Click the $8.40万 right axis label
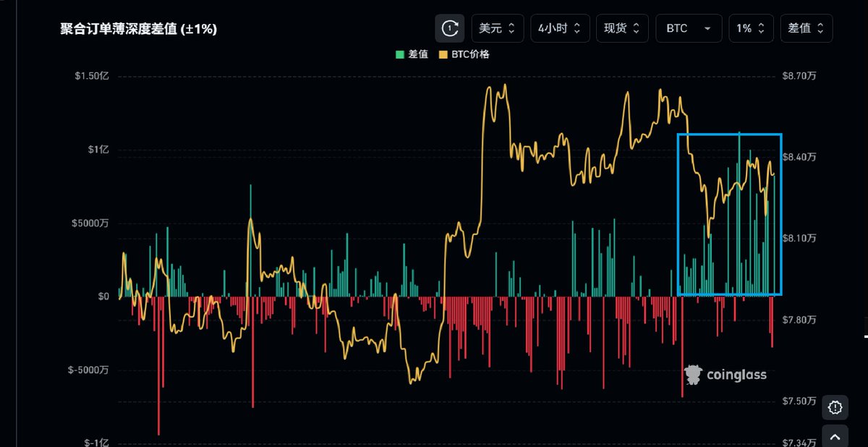The width and height of the screenshot is (868, 447). 798,157
